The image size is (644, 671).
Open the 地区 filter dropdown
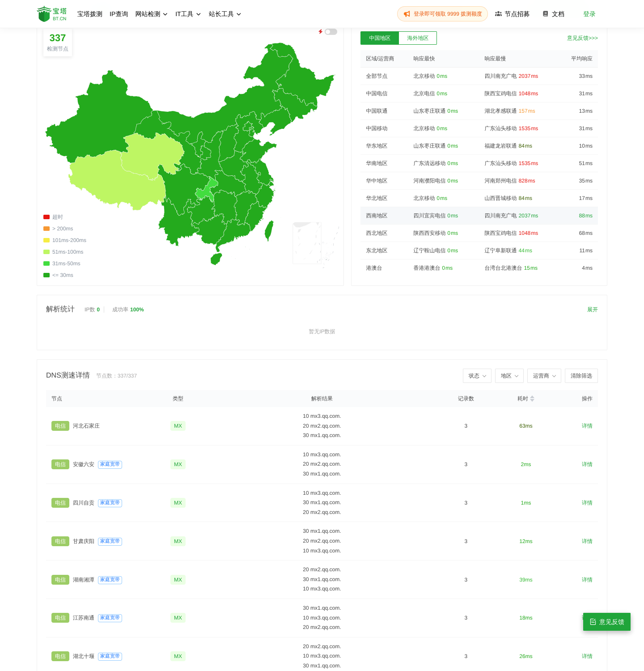click(x=509, y=376)
